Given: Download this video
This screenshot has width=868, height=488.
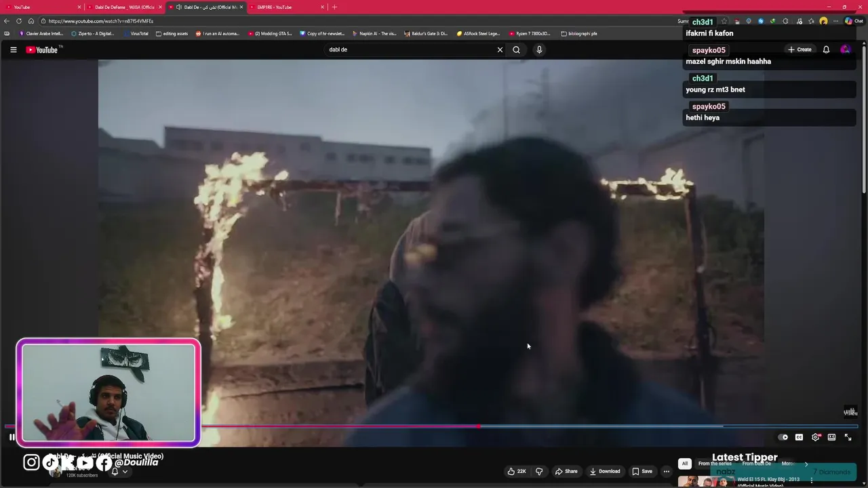Looking at the screenshot, I should (605, 471).
